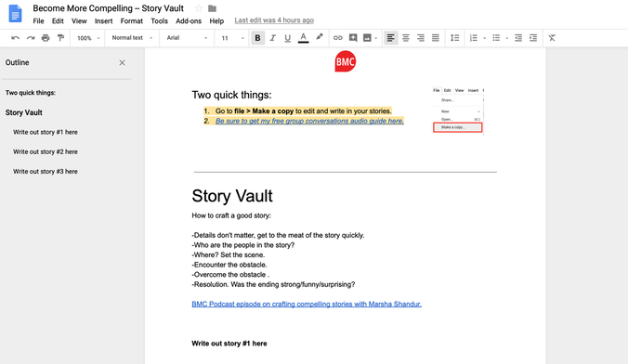The width and height of the screenshot is (628, 364).
Task: Open the line spacing options
Action: pos(454,38)
